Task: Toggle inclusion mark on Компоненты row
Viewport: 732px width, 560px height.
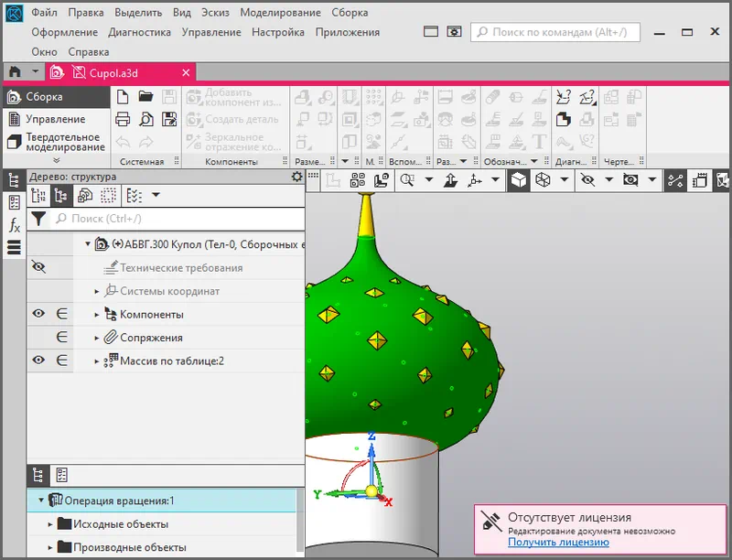Action: point(61,314)
